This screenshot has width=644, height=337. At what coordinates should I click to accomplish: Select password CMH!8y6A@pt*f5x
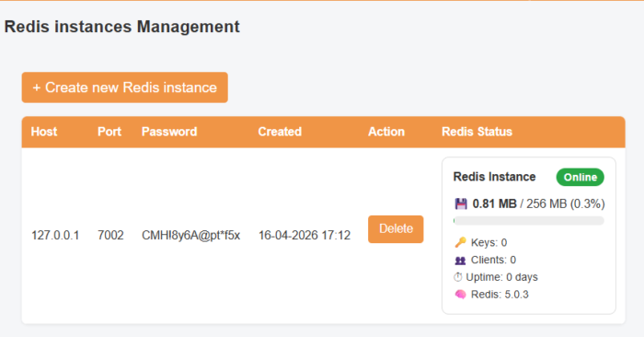pyautogui.click(x=191, y=235)
